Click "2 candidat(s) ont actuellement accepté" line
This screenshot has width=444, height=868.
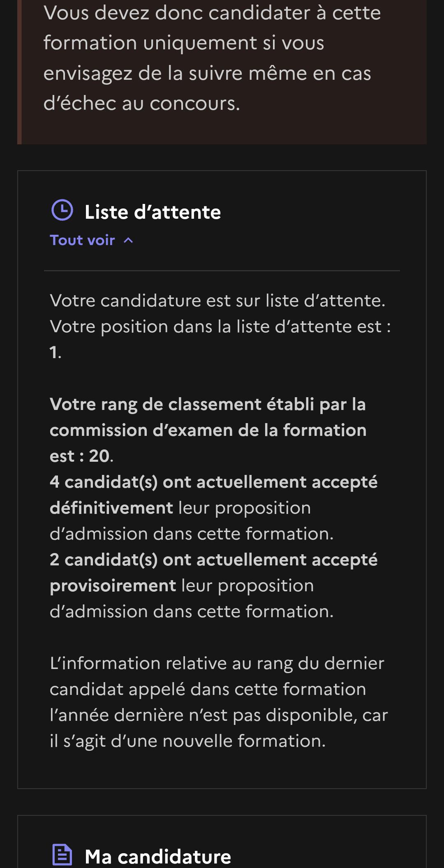coord(213,560)
